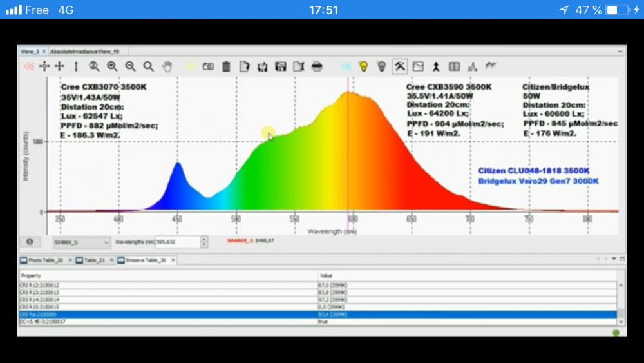This screenshot has height=363, width=644.
Task: Open the table panel tab list down-arrow
Action: click(x=614, y=259)
